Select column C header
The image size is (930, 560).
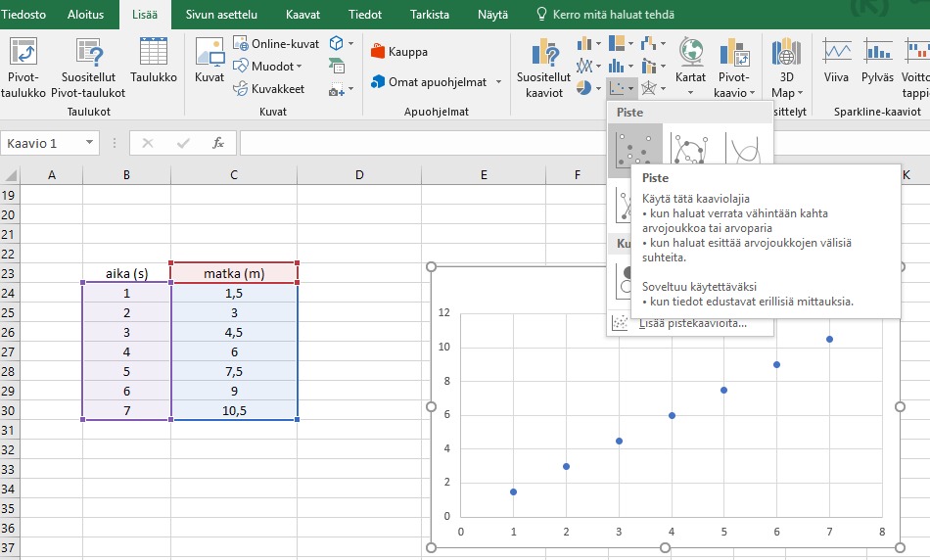point(234,175)
